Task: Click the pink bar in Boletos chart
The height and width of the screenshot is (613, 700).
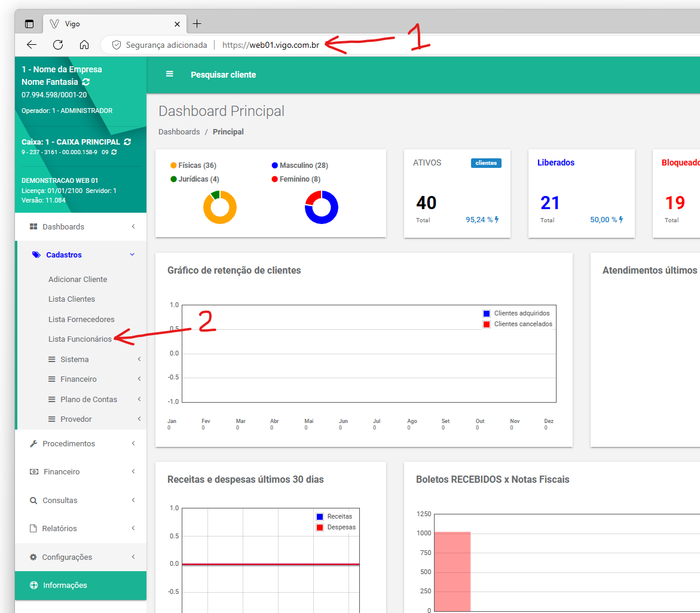Action: pos(453,572)
